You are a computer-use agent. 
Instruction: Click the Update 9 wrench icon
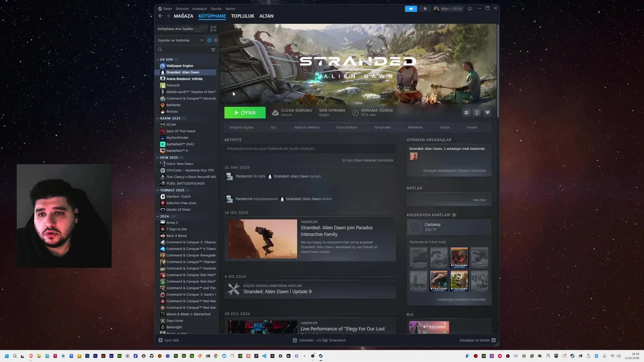(233, 289)
